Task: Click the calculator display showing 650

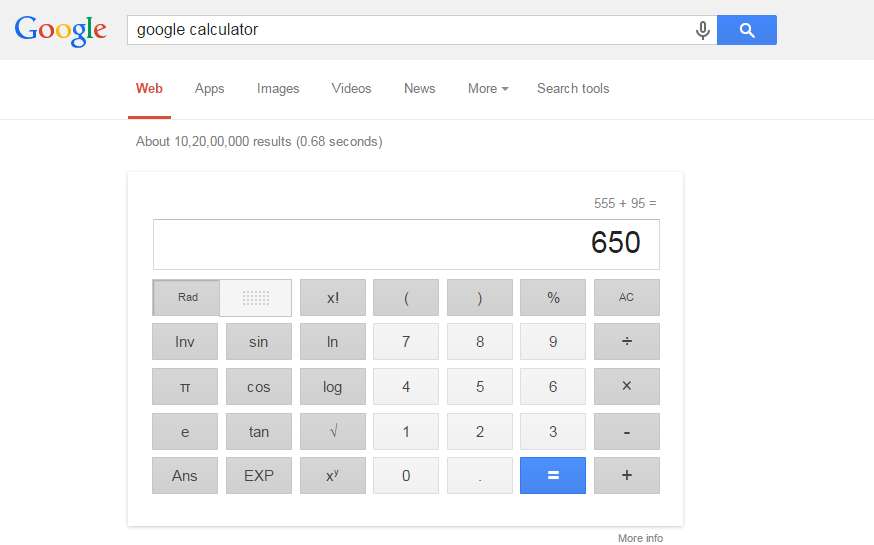Action: [x=406, y=244]
